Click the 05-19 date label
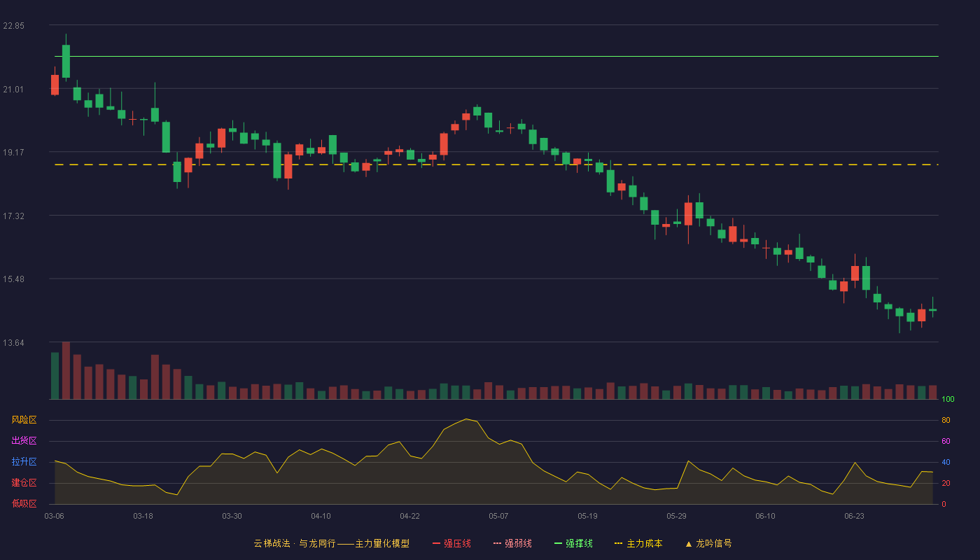This screenshot has width=980, height=560. click(x=588, y=516)
